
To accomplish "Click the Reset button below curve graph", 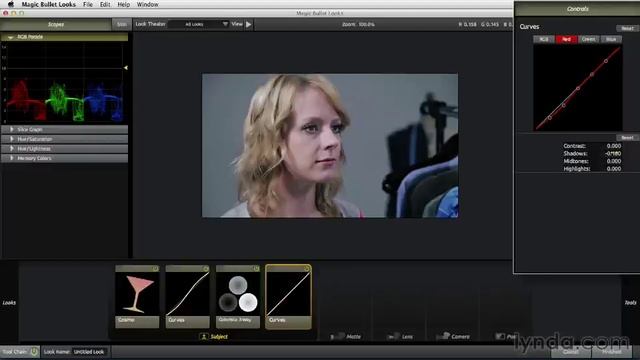I will [627, 138].
